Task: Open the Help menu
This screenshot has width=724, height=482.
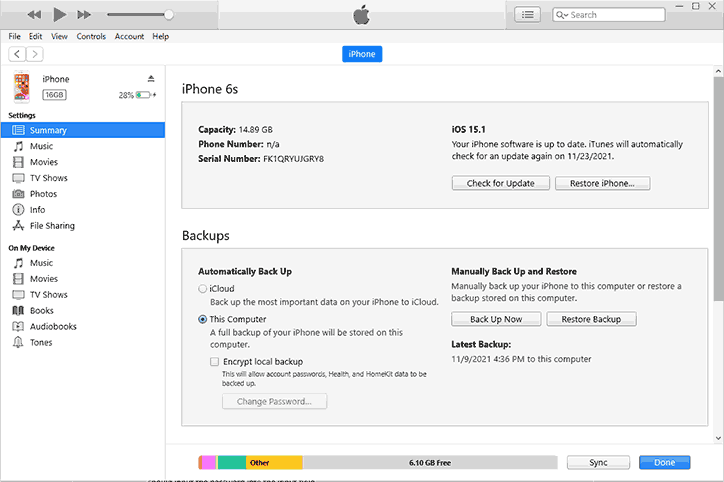Action: click(161, 36)
